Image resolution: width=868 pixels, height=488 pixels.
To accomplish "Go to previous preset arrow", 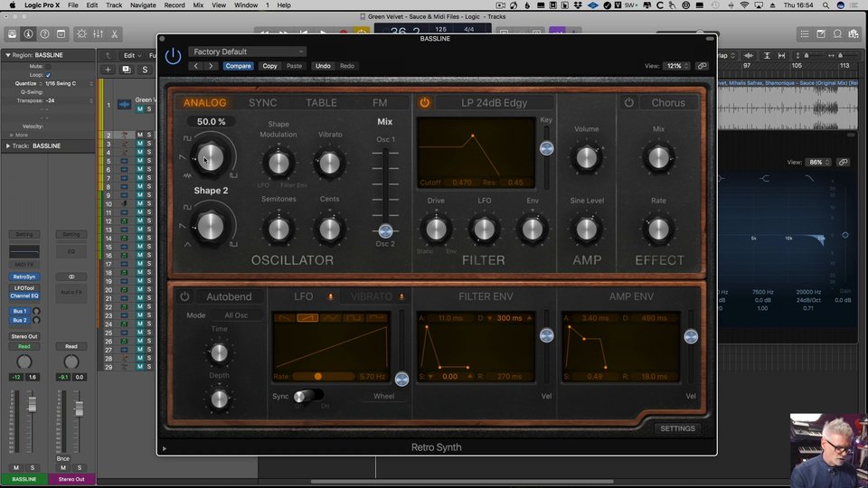I will tap(196, 66).
